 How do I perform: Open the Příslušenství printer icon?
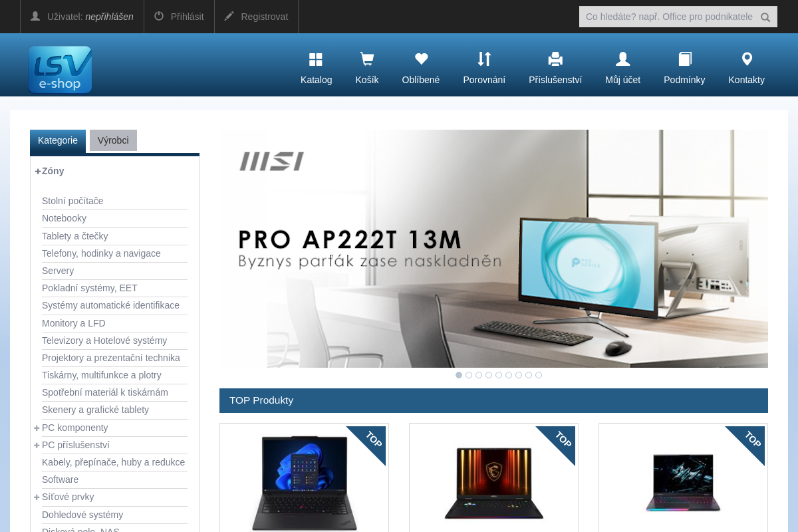[555, 59]
